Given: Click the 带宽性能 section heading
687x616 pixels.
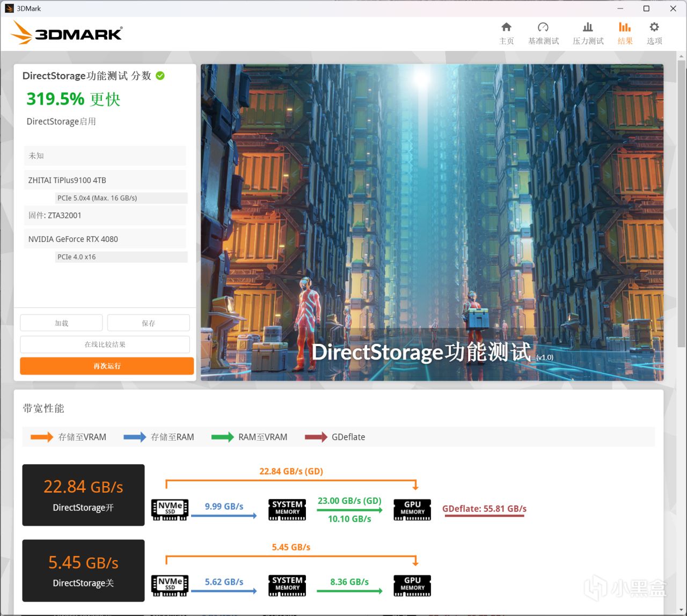Looking at the screenshot, I should coord(43,408).
